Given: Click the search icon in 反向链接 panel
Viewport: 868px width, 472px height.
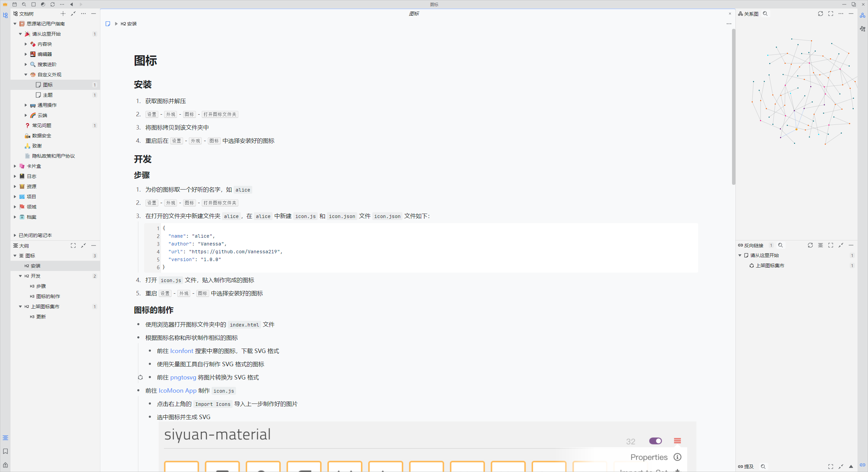Looking at the screenshot, I should point(781,245).
